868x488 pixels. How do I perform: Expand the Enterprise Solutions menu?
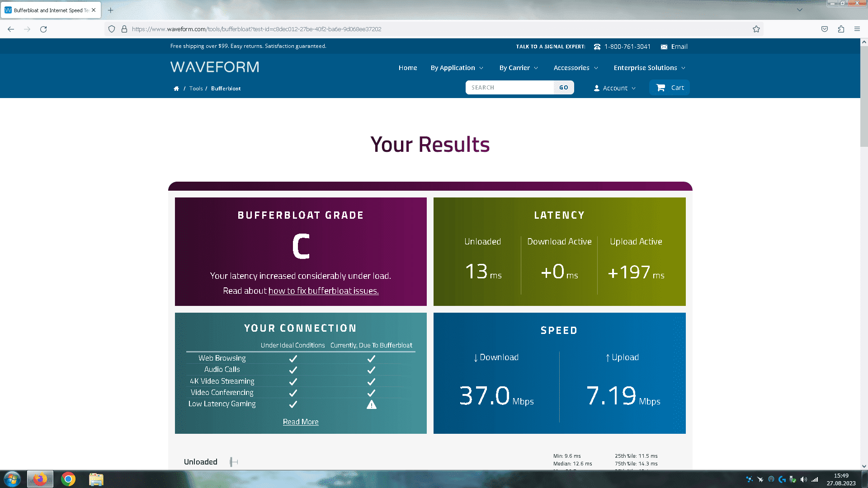pos(649,68)
